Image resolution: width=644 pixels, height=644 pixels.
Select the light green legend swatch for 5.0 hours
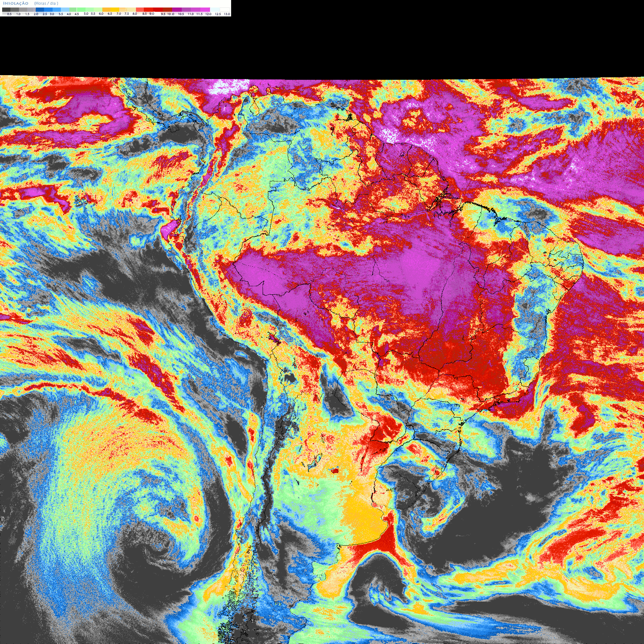(x=81, y=10)
